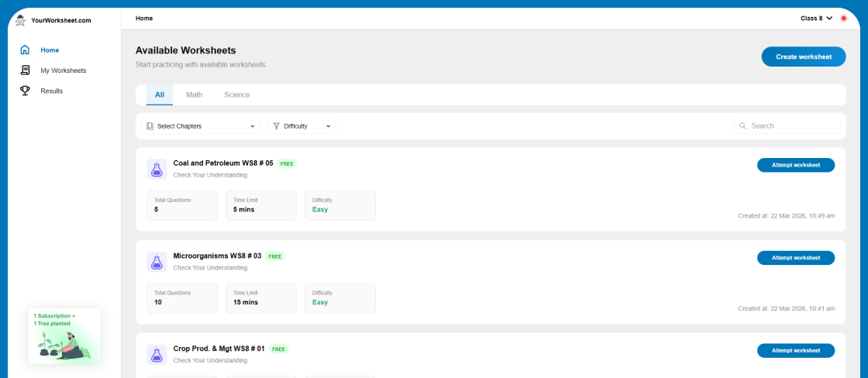This screenshot has width=868, height=378.
Task: Click the Home house icon in sidebar
Action: pos(25,50)
